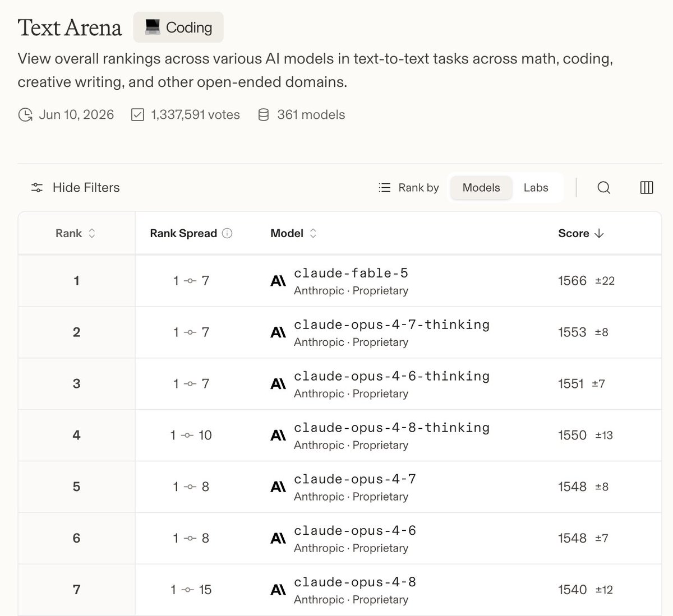Screen dimensions: 673x616
Task: Open the claude-opus-4-7-thinking model link
Action: pyautogui.click(x=391, y=325)
